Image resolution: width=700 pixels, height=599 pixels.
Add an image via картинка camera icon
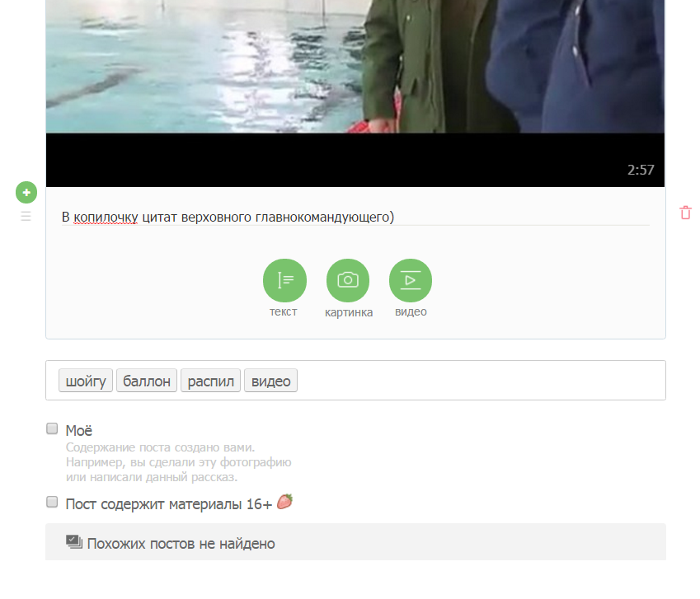coord(348,280)
